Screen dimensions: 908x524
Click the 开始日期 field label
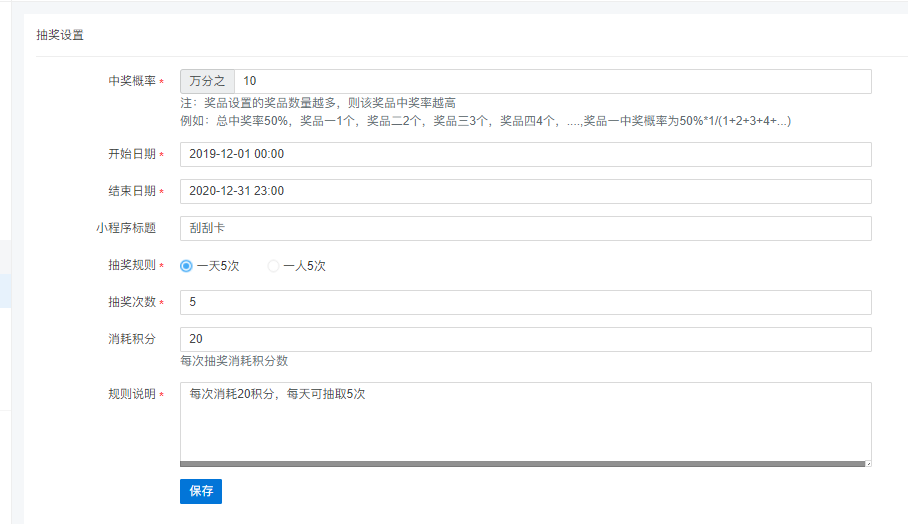pyautogui.click(x=132, y=154)
